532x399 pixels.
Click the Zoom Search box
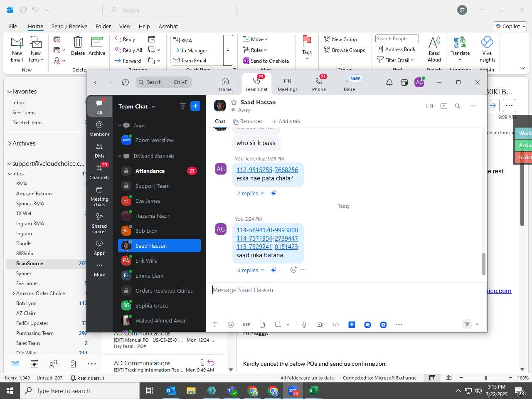coord(164,82)
